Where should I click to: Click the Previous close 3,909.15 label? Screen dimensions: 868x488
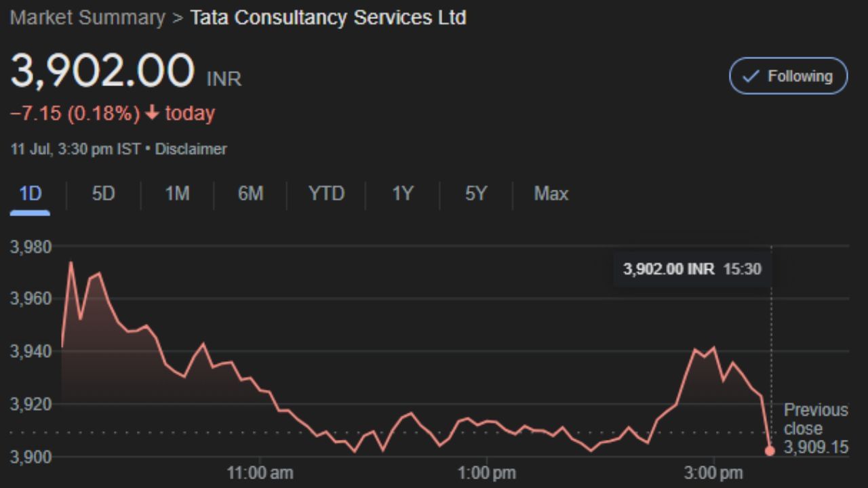816,428
